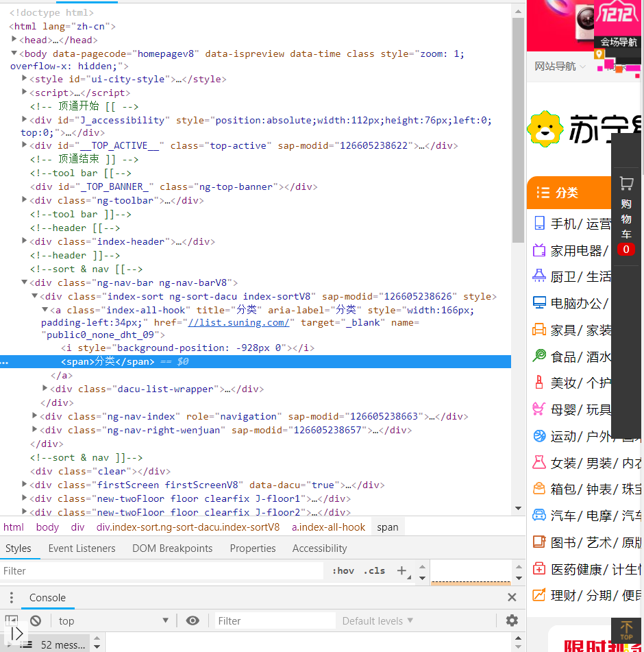Switch to Styles tab
Viewport: 644px width, 652px height.
click(18, 548)
